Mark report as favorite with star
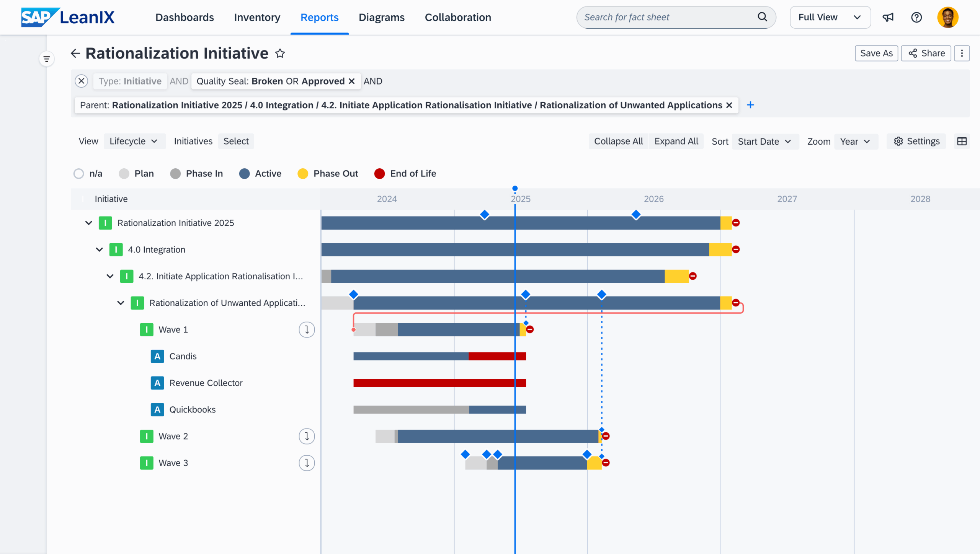Viewport: 980px width, 554px height. (280, 53)
